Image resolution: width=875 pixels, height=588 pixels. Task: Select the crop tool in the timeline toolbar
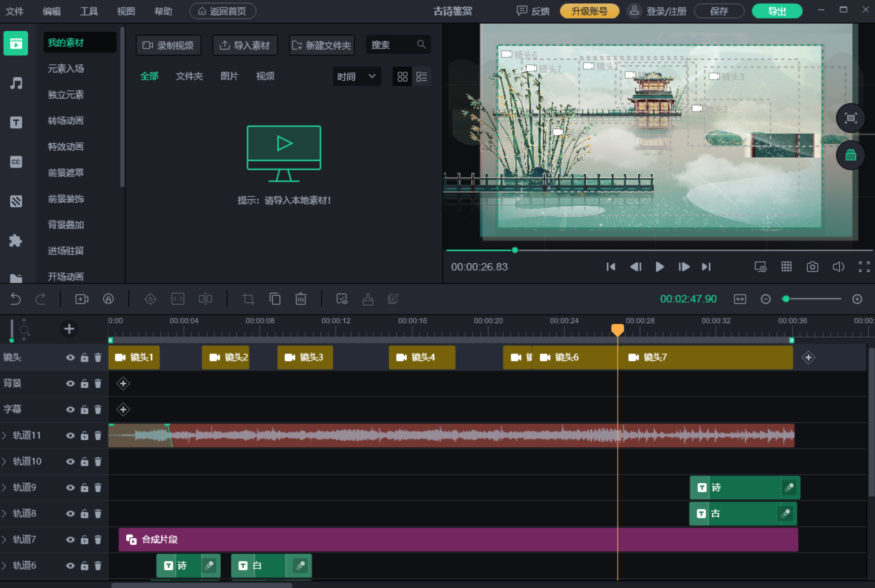point(248,299)
